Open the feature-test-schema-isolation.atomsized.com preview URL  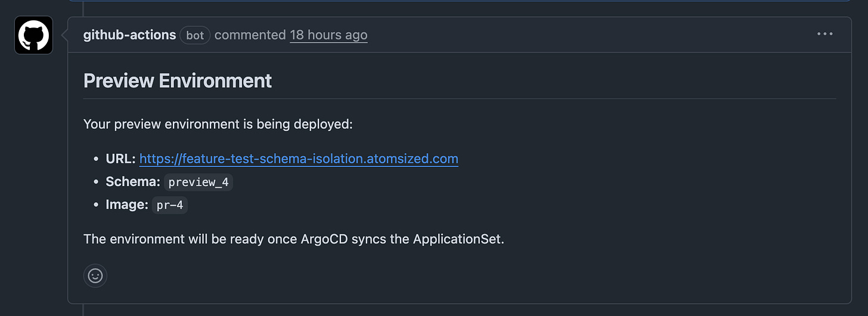tap(299, 159)
